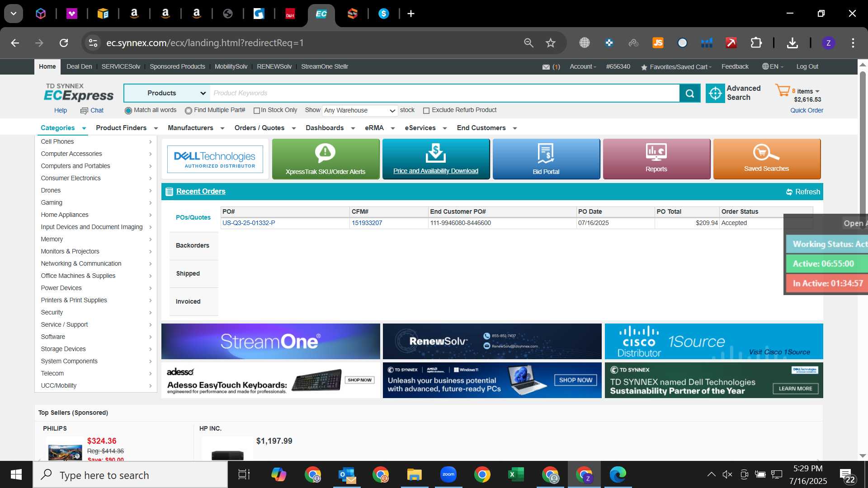Click the search magnifier button
This screenshot has height=488, width=868.
tap(690, 93)
